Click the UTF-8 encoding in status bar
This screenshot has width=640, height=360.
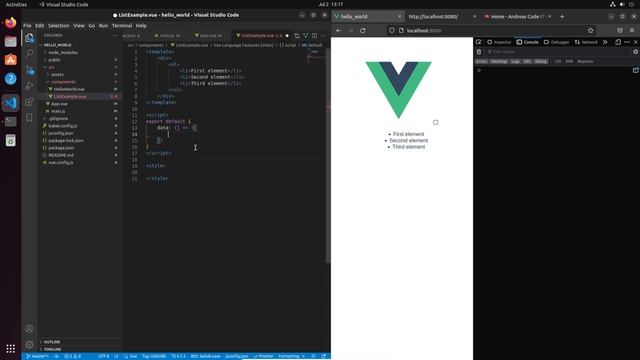point(104,356)
